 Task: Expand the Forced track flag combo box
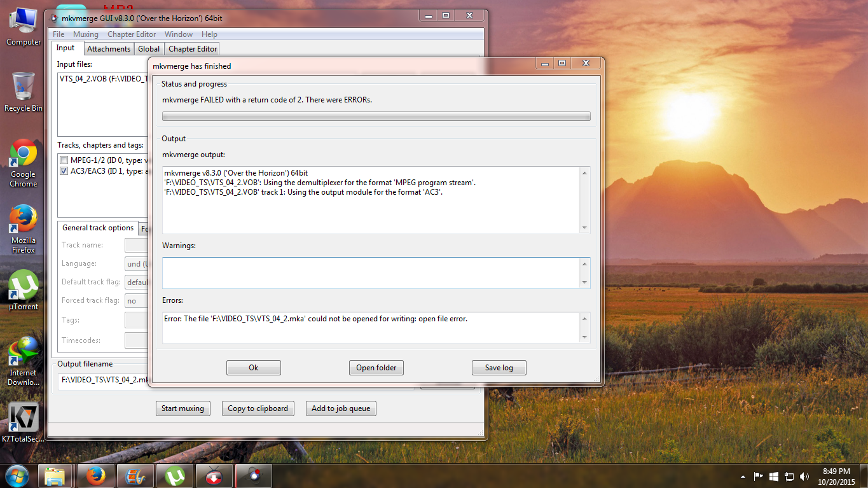tap(136, 301)
